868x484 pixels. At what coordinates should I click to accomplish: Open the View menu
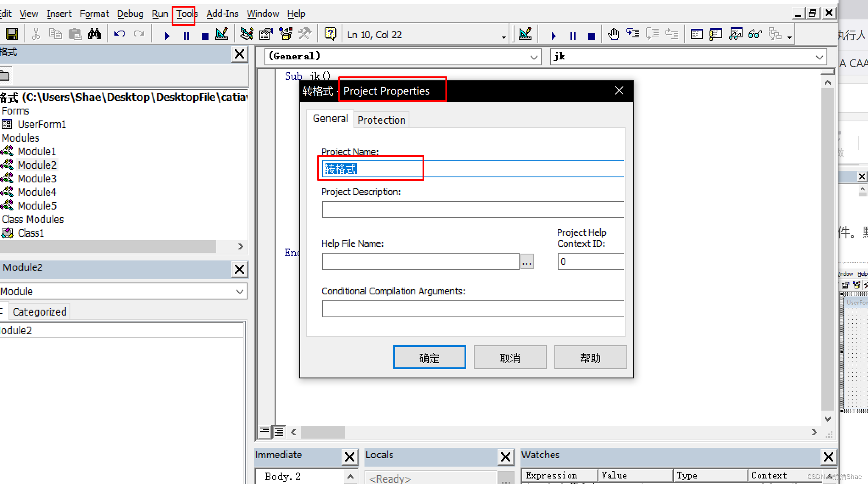[29, 14]
